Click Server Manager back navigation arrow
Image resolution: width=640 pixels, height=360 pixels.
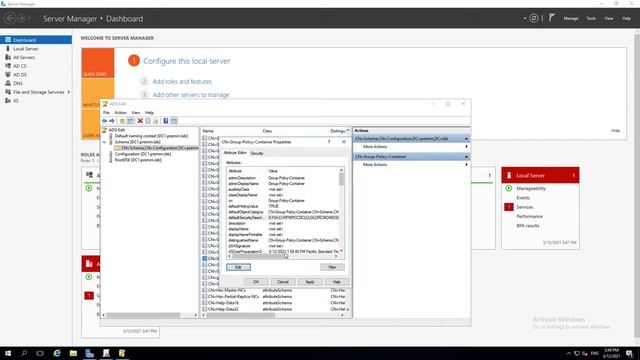point(10,18)
